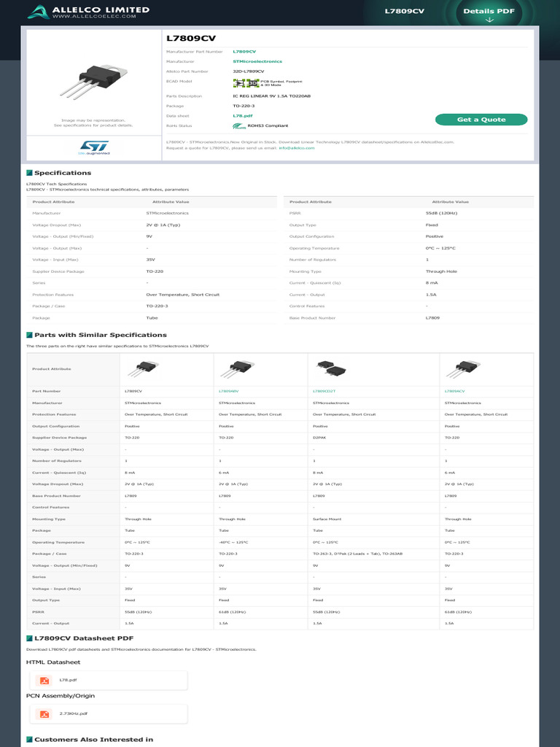Click the www.allelcoelec.com website text

pos(94,16)
